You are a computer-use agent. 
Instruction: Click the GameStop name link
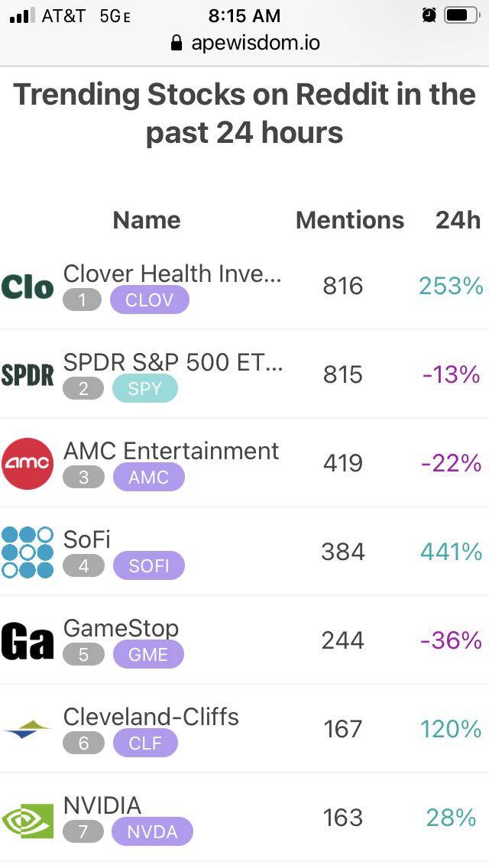(120, 628)
